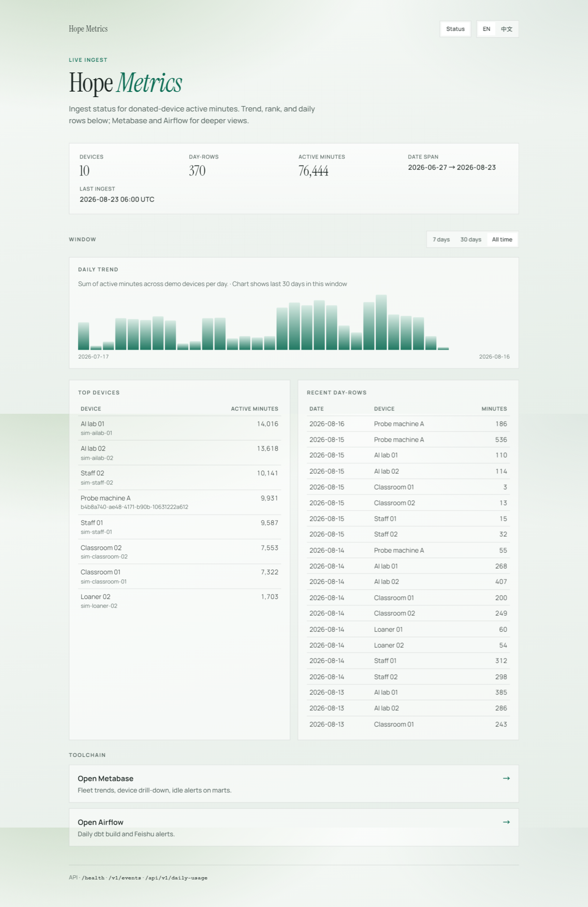The width and height of the screenshot is (588, 907).
Task: Click the 370 day-rows value
Action: click(197, 171)
